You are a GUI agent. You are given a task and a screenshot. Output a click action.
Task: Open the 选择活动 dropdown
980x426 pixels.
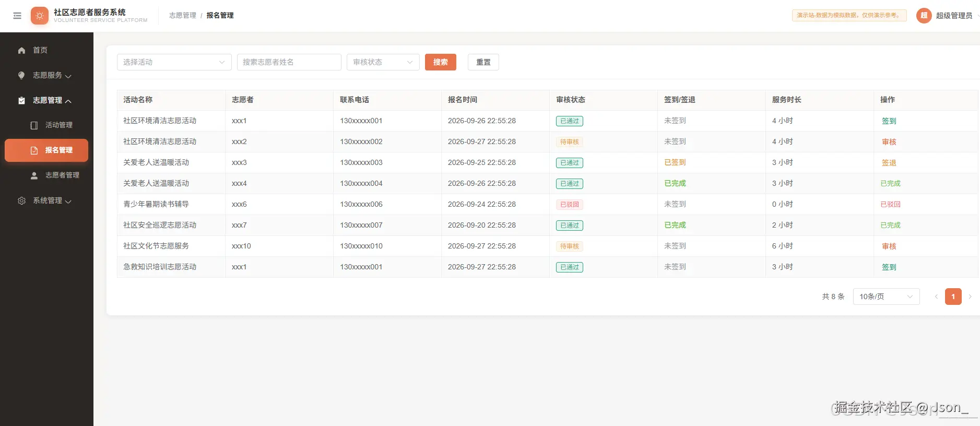[174, 62]
